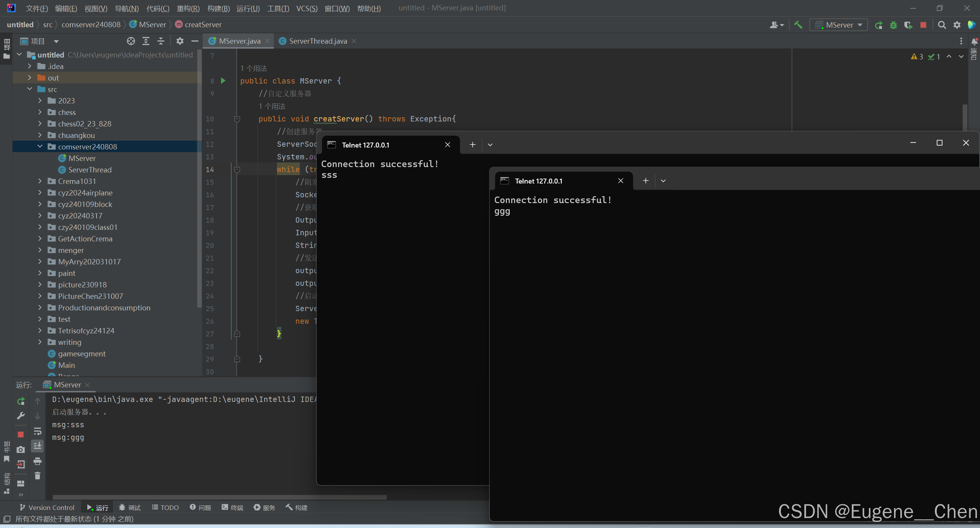The width and height of the screenshot is (980, 528).
Task: Expand the chess folder in the project tree
Action: click(40, 112)
